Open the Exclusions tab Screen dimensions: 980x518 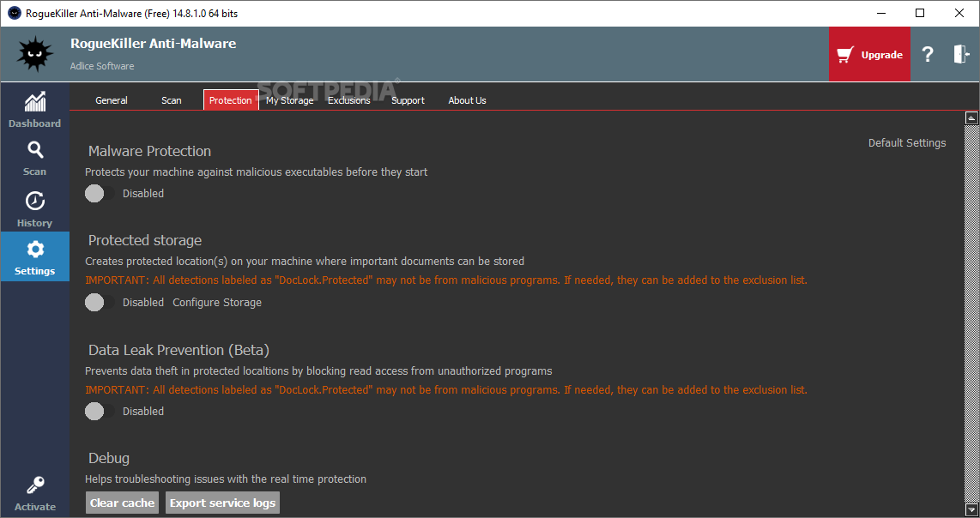349,100
